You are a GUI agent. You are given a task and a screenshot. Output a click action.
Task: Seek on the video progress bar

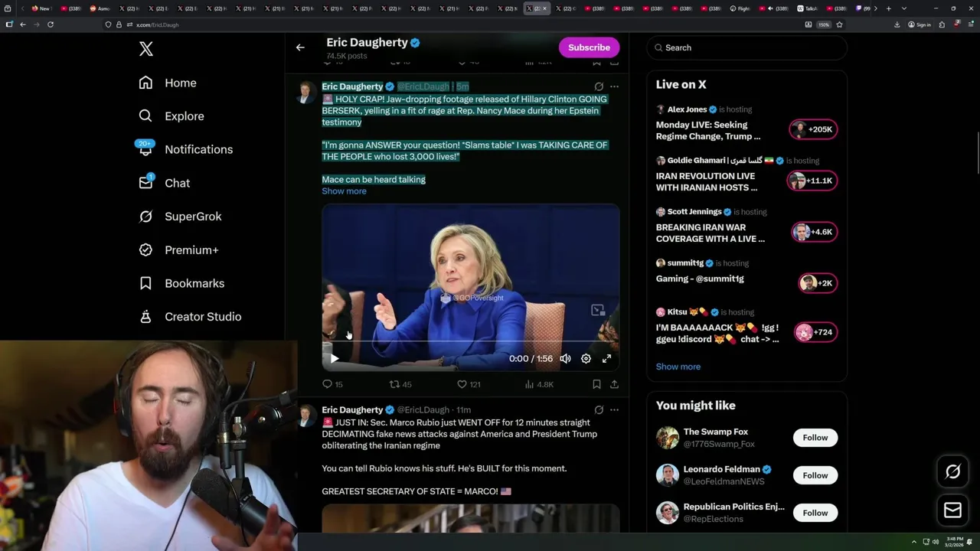pyautogui.click(x=470, y=341)
